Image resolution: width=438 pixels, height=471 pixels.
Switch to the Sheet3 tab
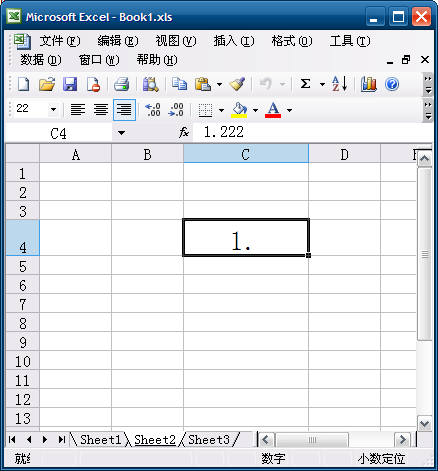209,440
